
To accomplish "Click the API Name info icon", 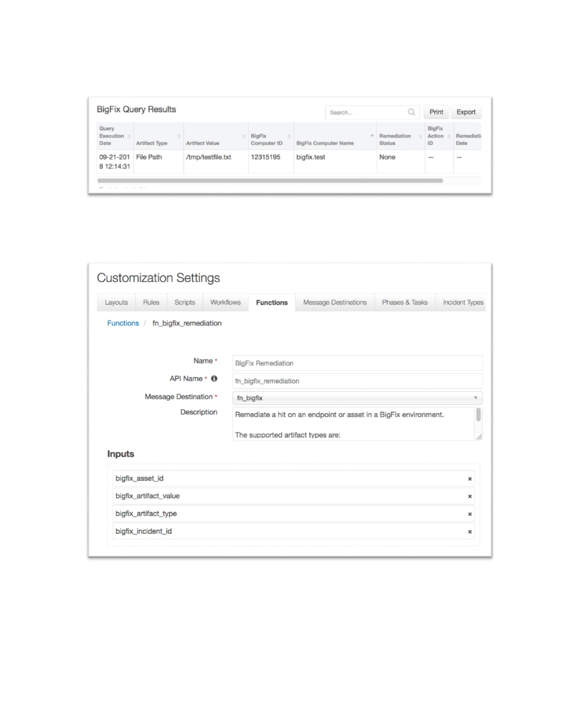I will point(214,379).
